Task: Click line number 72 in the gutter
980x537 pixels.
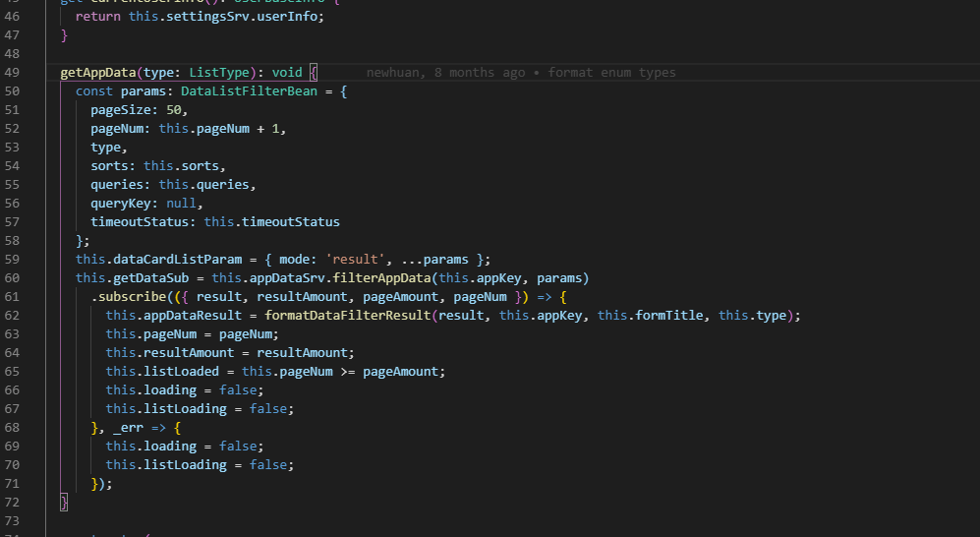Action: click(12, 503)
